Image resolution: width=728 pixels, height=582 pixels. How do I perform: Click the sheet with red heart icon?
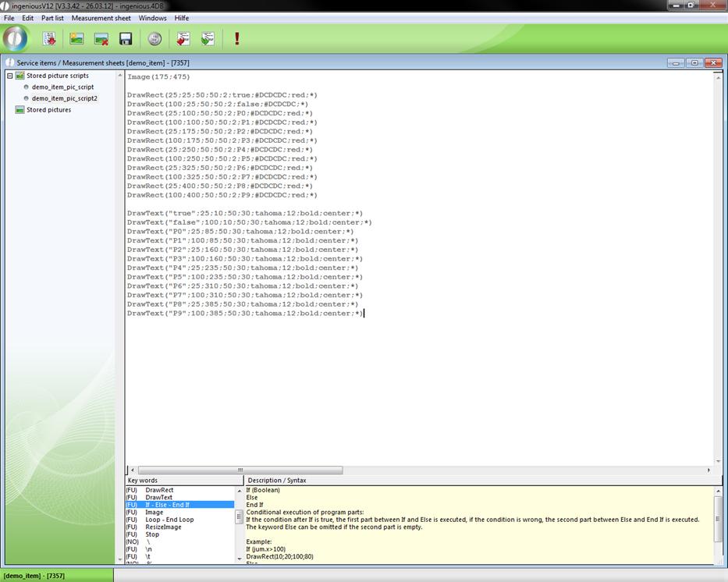183,38
